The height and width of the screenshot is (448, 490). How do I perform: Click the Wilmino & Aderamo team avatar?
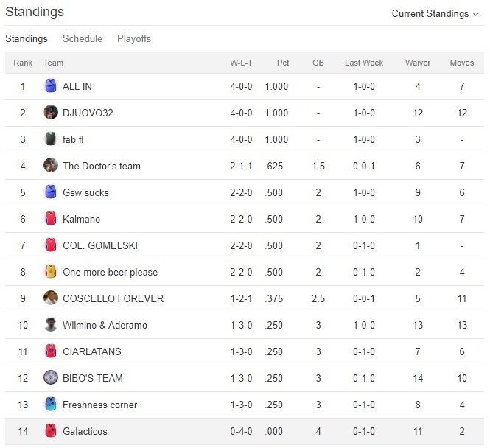tap(51, 325)
